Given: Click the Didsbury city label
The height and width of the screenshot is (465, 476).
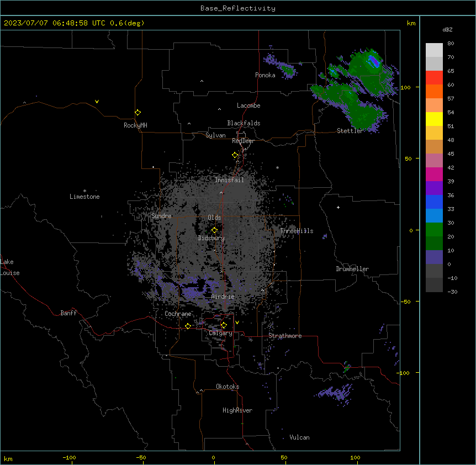Looking at the screenshot, I should [211, 238].
